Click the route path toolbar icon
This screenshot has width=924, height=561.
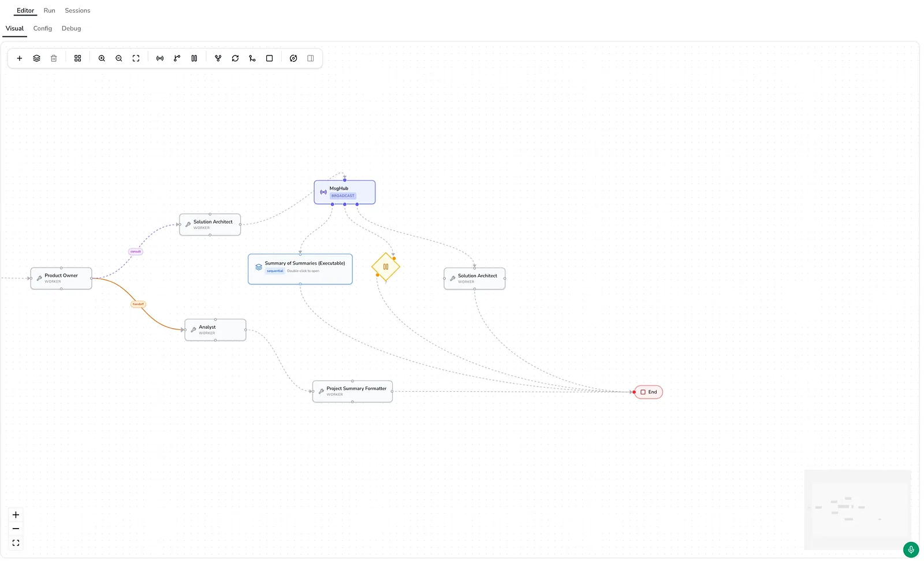pyautogui.click(x=252, y=58)
